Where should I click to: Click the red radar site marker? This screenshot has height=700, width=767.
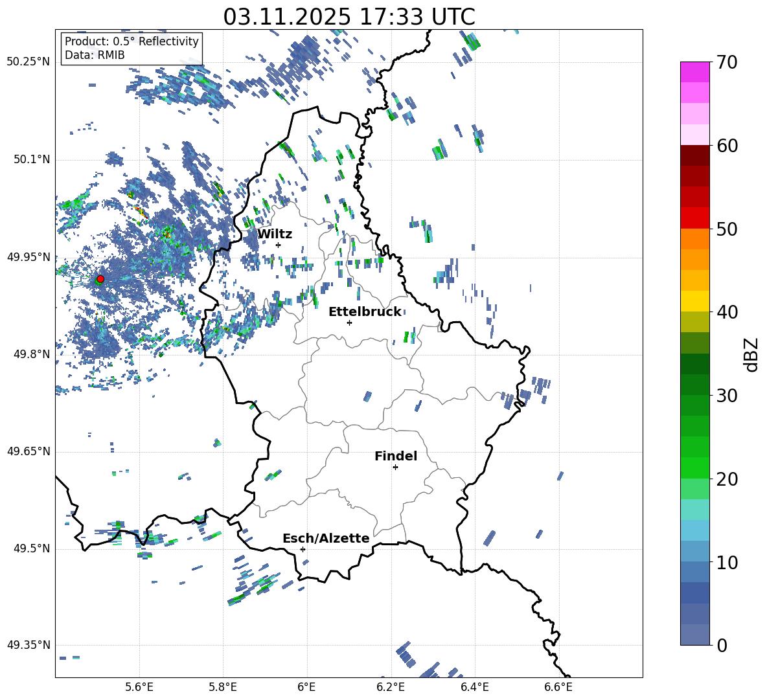pos(100,278)
